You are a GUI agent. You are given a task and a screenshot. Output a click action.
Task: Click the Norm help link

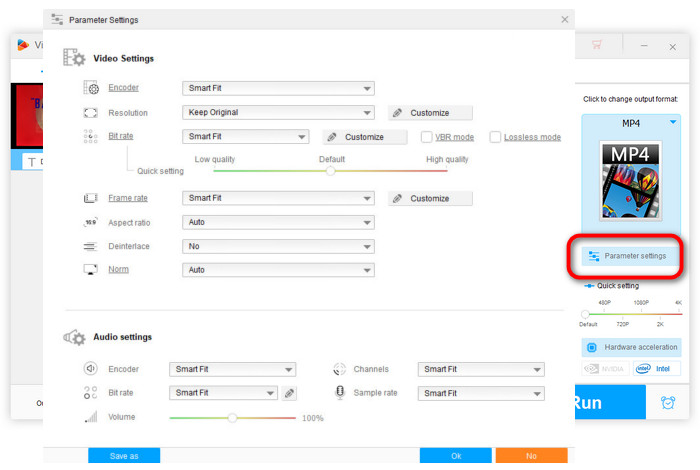click(118, 270)
